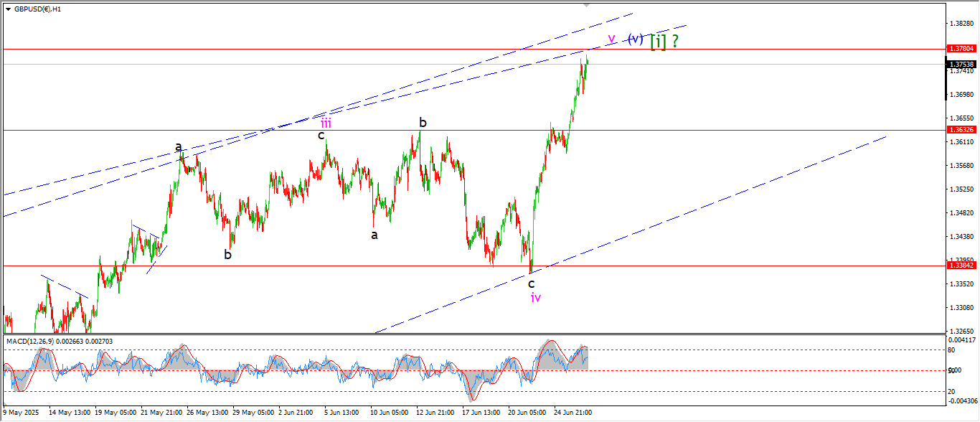Click the magenta iv wave label
The width and height of the screenshot is (980, 422).
click(x=535, y=297)
